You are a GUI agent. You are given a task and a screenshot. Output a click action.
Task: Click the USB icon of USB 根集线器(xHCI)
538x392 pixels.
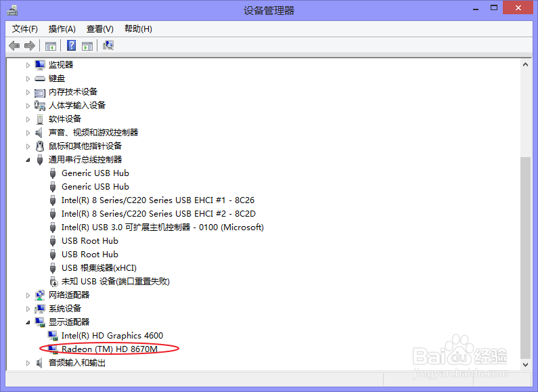tap(53, 268)
